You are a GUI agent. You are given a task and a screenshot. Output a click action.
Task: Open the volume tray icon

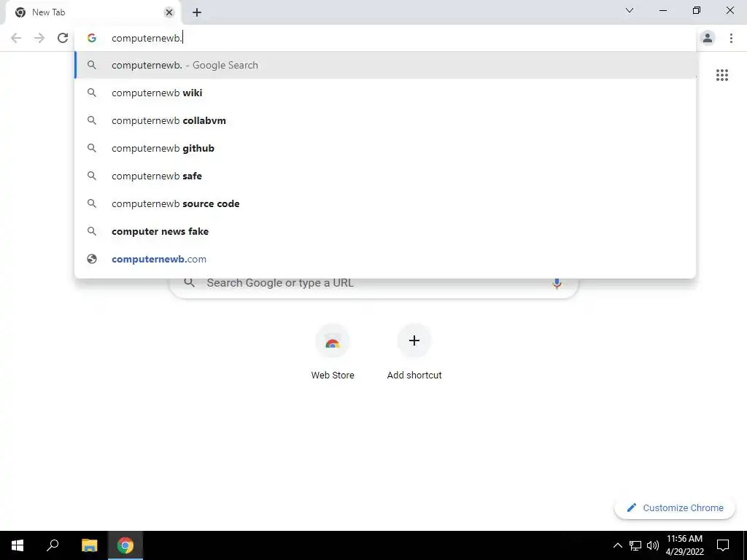653,545
